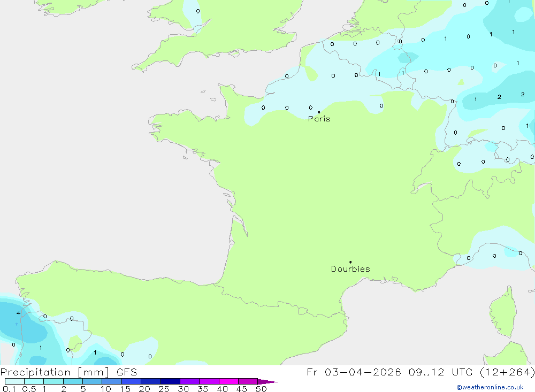Image resolution: width=535 pixels, height=392 pixels.
Task: Click the '0.5' legend scale label
Action: point(29,389)
